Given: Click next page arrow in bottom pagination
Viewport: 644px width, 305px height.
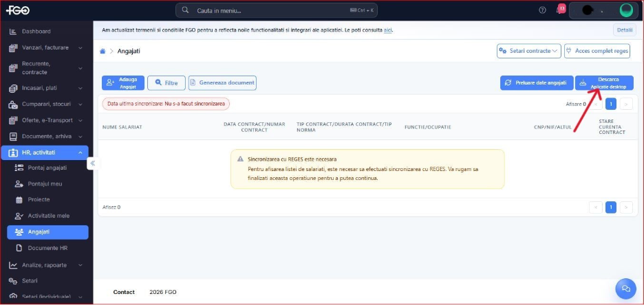Looking at the screenshot, I should pyautogui.click(x=626, y=207).
